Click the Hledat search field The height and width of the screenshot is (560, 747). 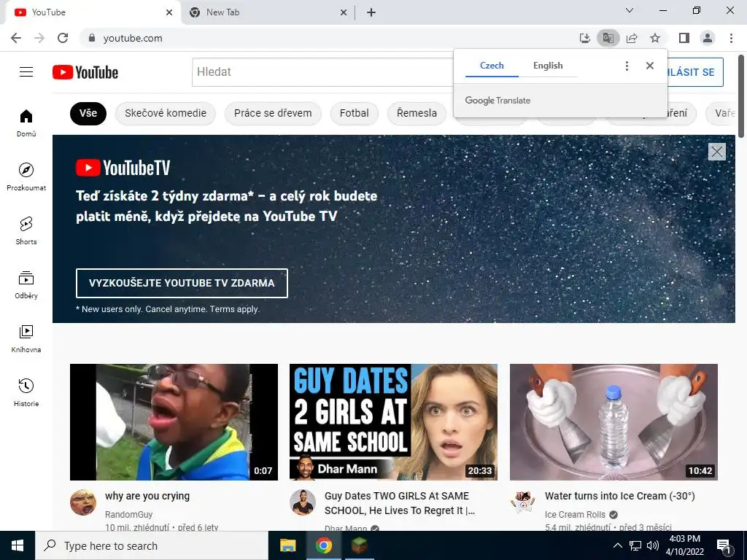click(322, 72)
